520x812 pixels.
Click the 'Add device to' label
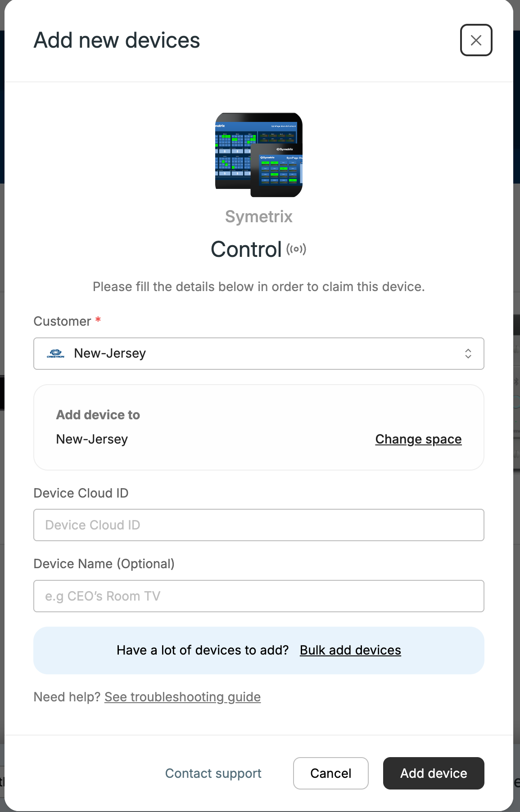point(98,415)
